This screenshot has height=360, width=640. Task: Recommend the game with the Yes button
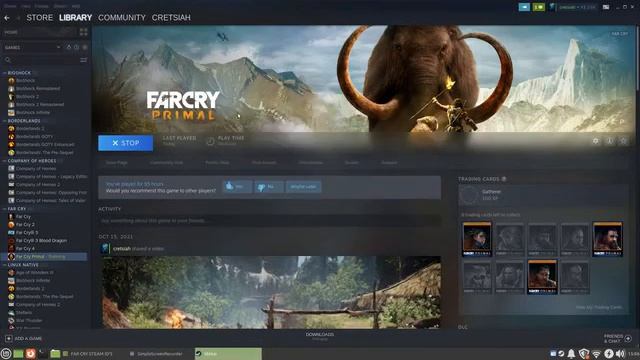tap(237, 187)
